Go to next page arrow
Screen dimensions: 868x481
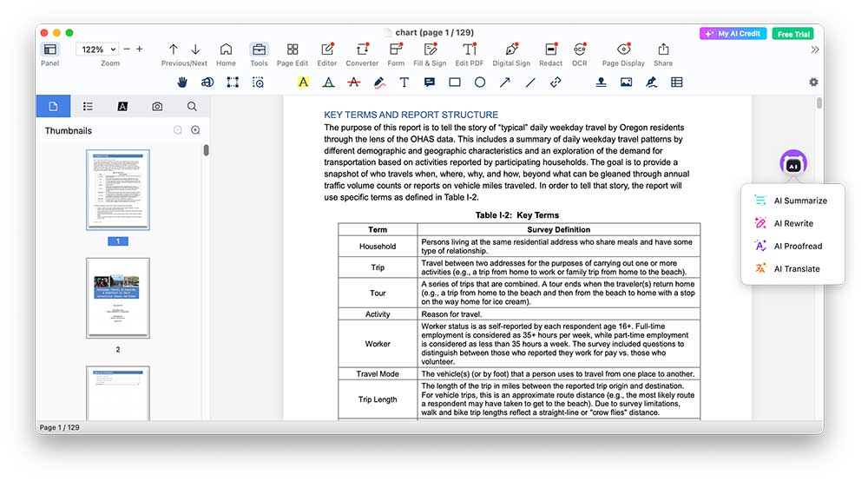[195, 49]
